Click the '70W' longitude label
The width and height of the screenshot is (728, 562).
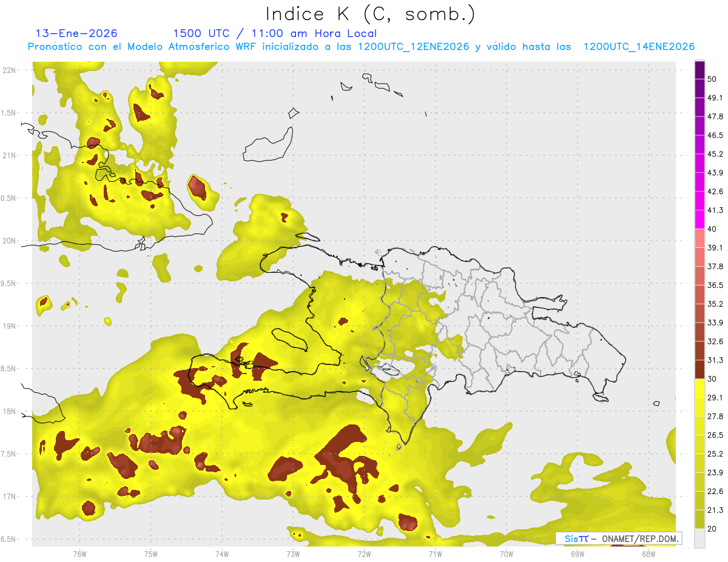click(x=507, y=554)
